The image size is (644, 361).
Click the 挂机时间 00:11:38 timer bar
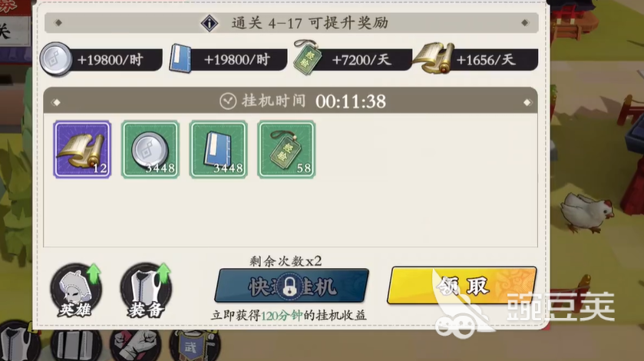click(290, 101)
